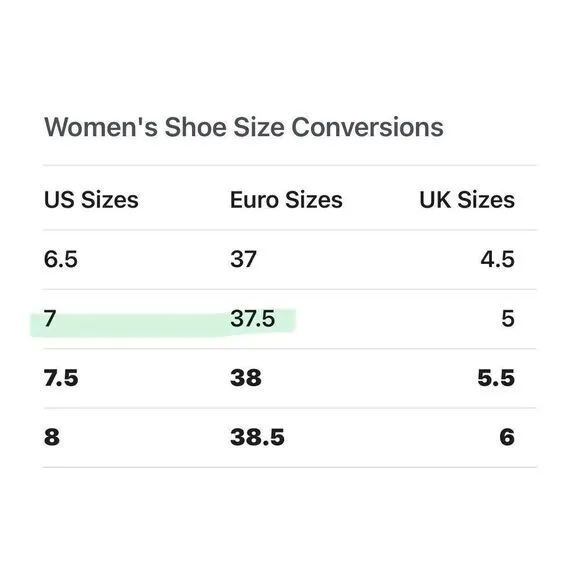Click Euro size 37 cell
580x580 pixels.
pos(243,259)
